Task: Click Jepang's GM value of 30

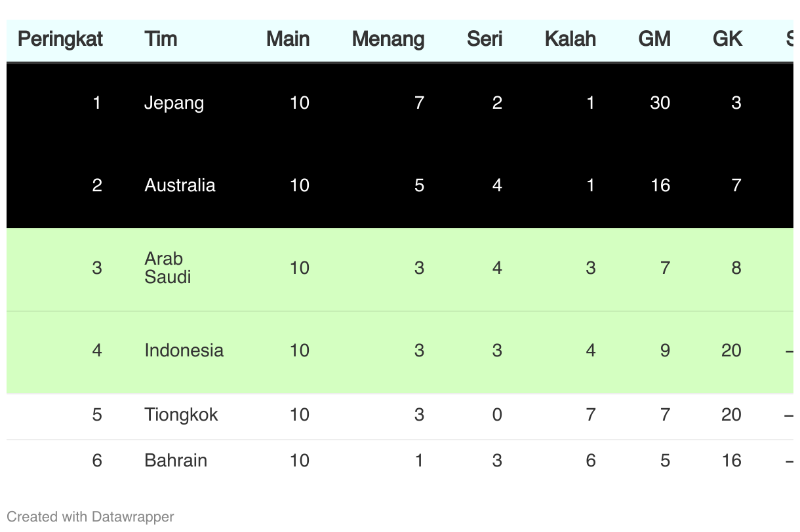Action: [660, 103]
